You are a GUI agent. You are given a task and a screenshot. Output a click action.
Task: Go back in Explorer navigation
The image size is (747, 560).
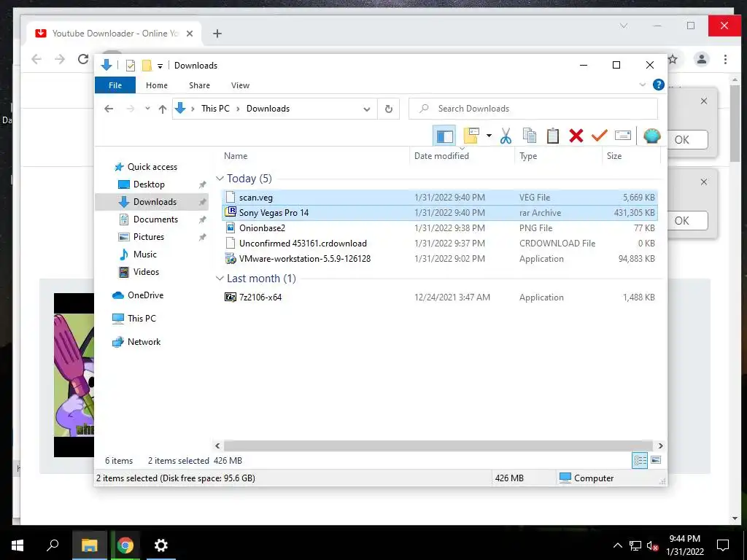[x=109, y=109]
